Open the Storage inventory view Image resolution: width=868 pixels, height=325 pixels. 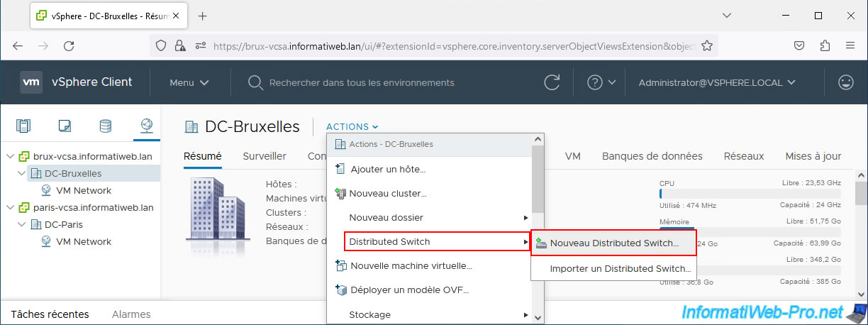[x=105, y=126]
